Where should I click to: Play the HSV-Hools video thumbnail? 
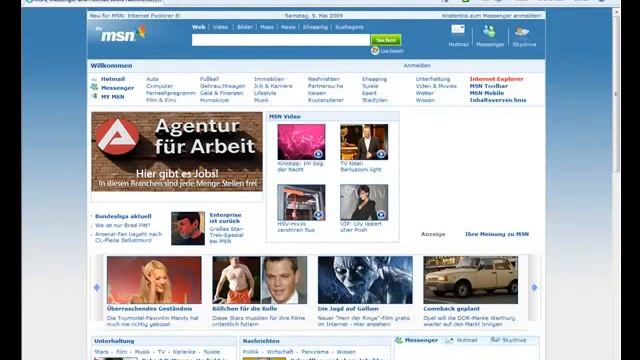pos(301,202)
